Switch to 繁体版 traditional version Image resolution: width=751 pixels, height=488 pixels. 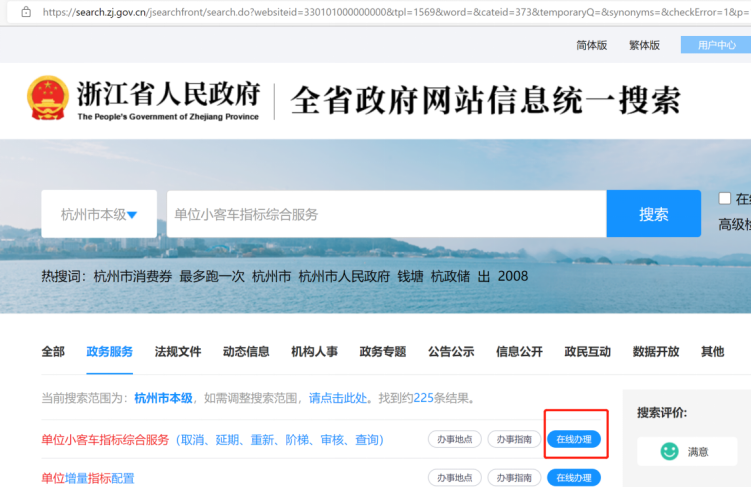[644, 45]
